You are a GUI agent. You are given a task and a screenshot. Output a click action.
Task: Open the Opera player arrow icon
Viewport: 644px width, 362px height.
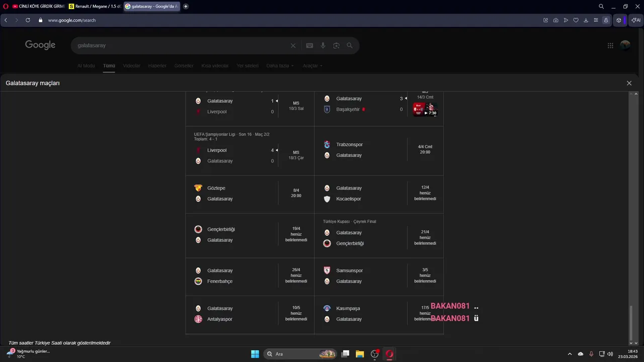tap(566, 20)
